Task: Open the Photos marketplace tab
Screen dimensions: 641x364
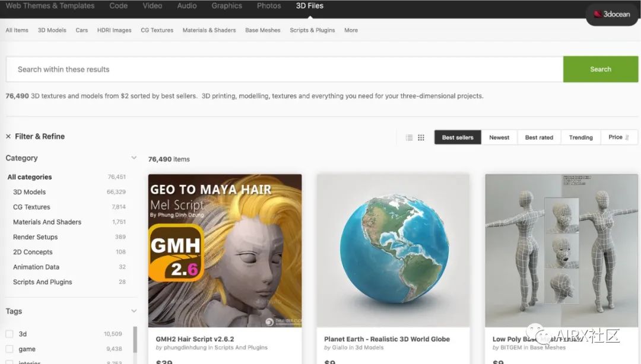Action: [x=269, y=6]
